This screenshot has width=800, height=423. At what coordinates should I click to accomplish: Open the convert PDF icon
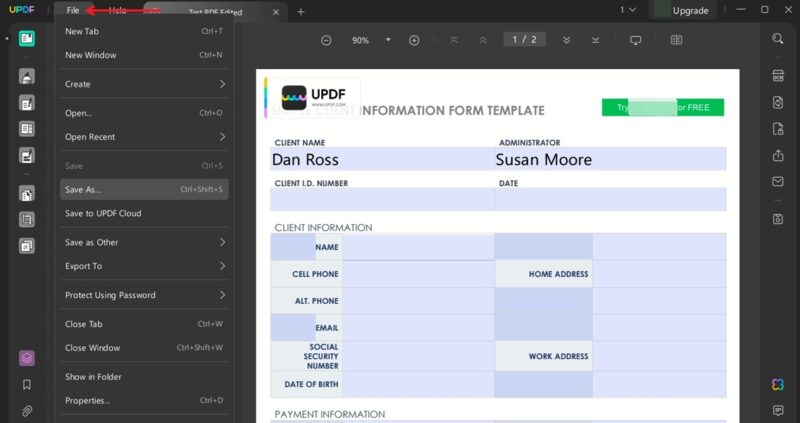(x=778, y=102)
